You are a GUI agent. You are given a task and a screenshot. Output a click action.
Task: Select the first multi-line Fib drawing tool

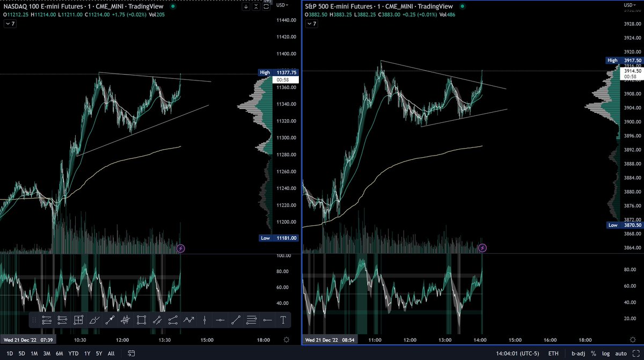pos(46,320)
